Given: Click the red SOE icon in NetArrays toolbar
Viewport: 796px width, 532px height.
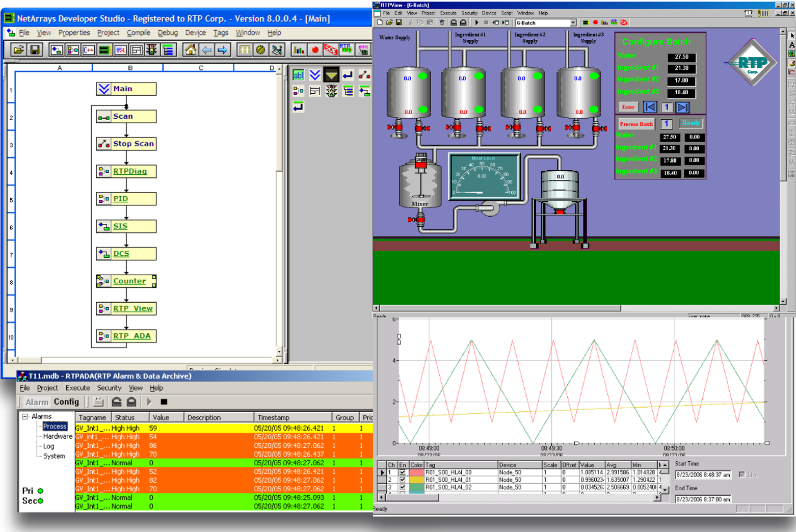Looking at the screenshot, I should pyautogui.click(x=330, y=49).
